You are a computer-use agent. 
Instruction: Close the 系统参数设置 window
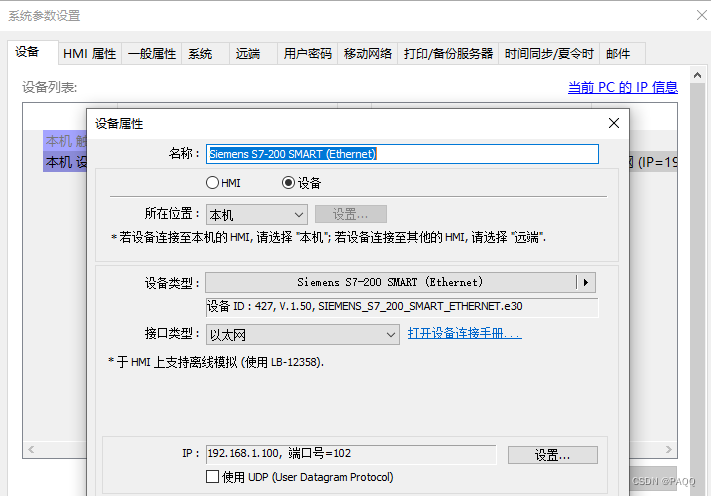pyautogui.click(x=701, y=15)
